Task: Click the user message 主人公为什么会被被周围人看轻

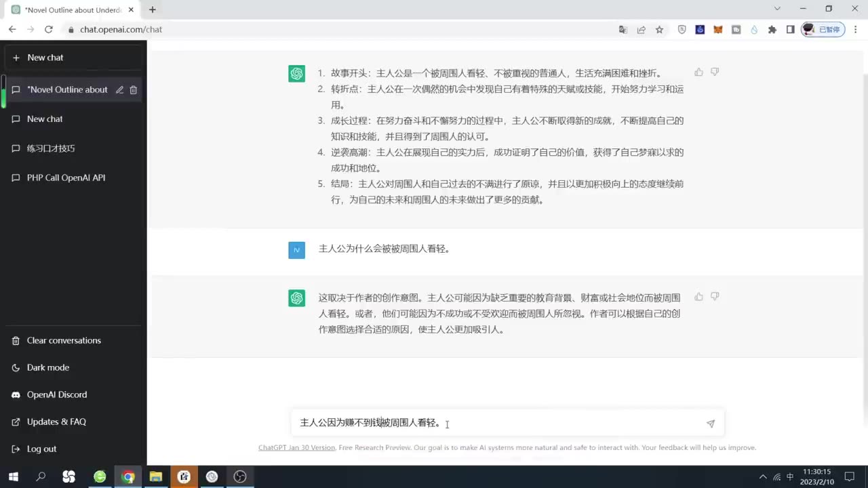Action: coord(384,249)
